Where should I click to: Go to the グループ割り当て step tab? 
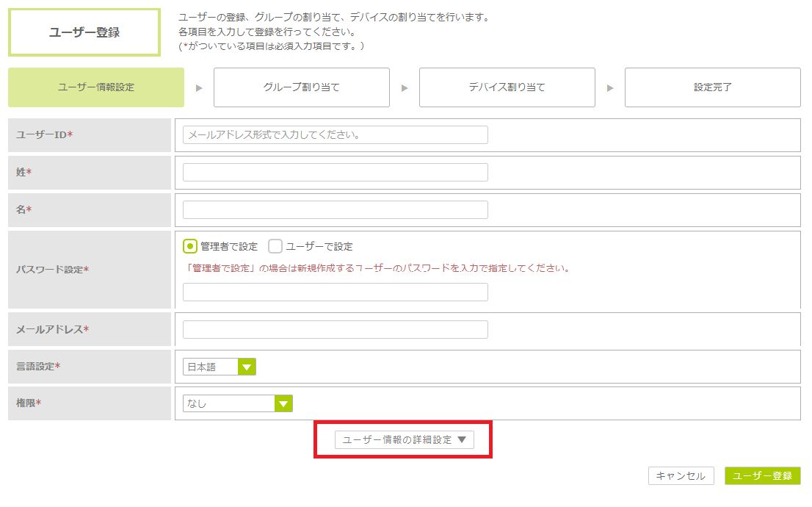[x=302, y=87]
